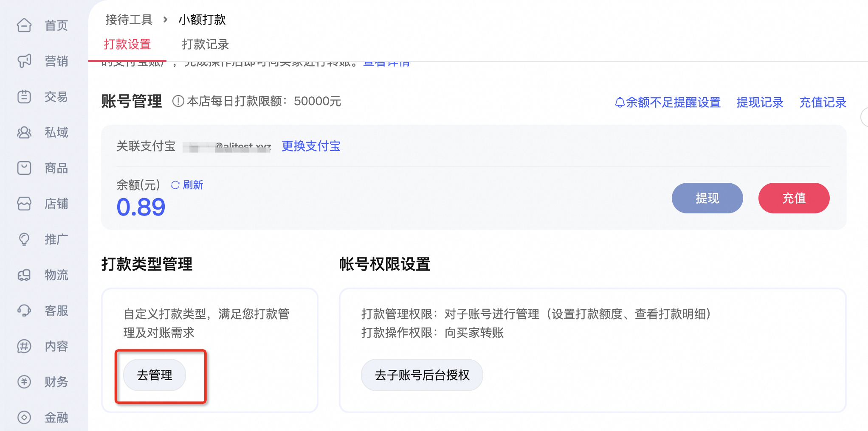The height and width of the screenshot is (431, 868).
Task: Click the red 充值 recharge button
Action: point(794,198)
